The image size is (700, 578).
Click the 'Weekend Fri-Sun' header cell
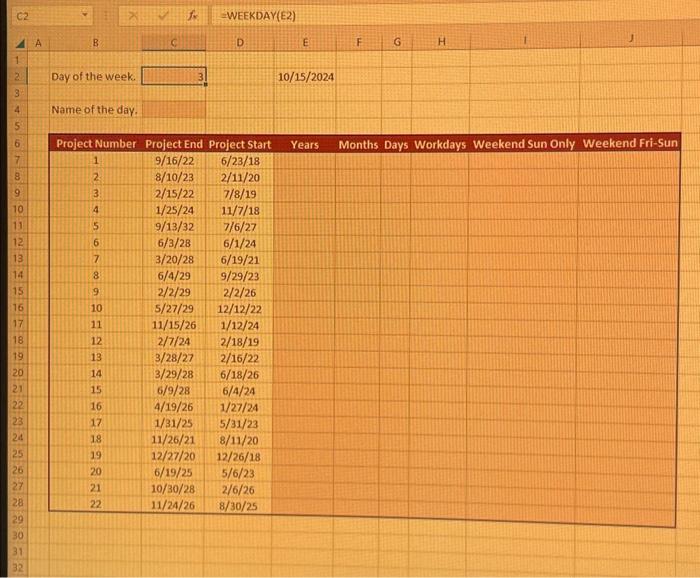tap(629, 143)
